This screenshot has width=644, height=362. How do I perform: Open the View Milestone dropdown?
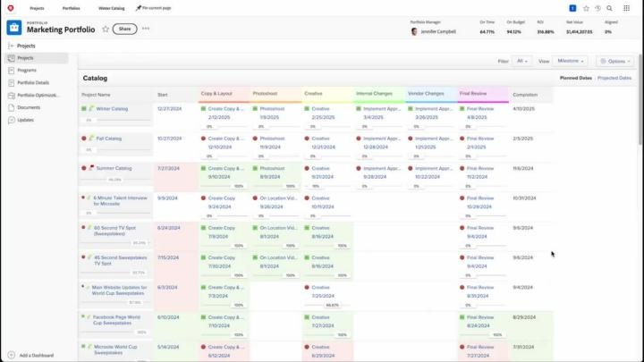tap(570, 61)
